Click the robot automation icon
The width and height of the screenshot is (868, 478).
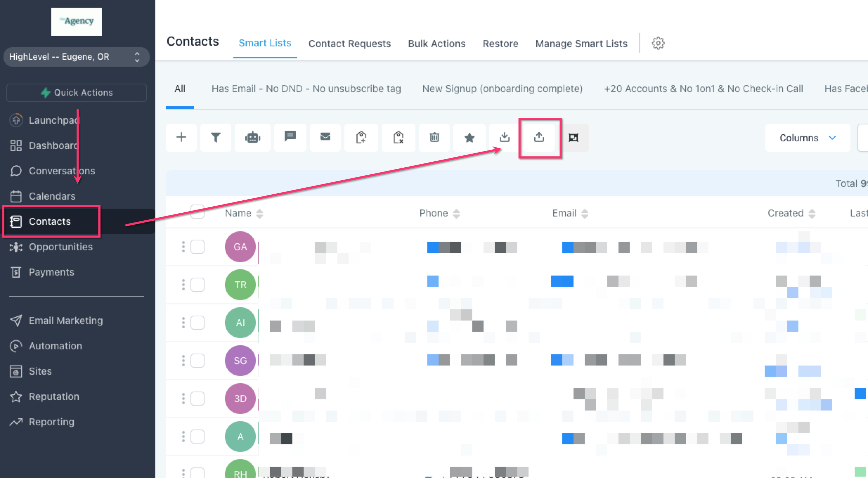point(253,137)
